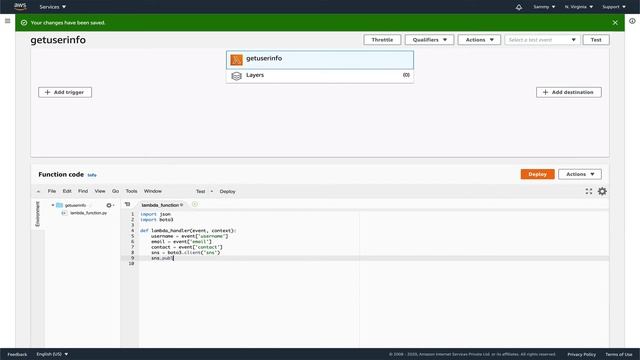Open the Terms of Use link

coord(619,354)
